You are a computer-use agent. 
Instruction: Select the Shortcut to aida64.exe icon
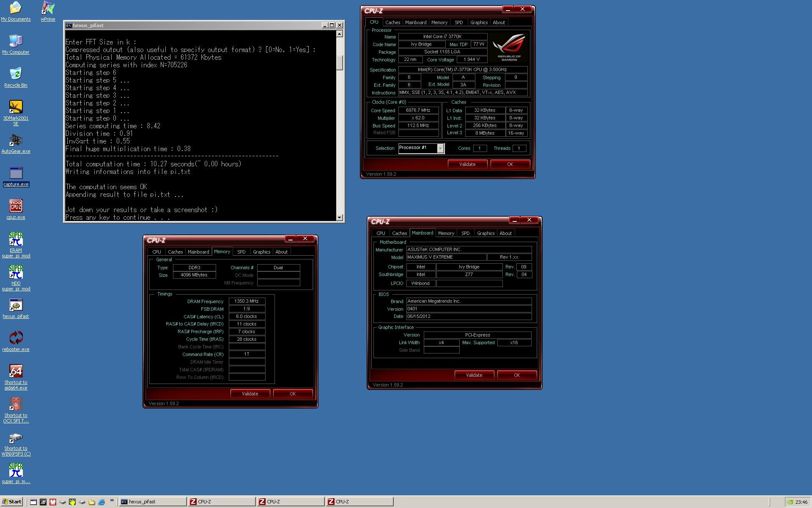16,377
